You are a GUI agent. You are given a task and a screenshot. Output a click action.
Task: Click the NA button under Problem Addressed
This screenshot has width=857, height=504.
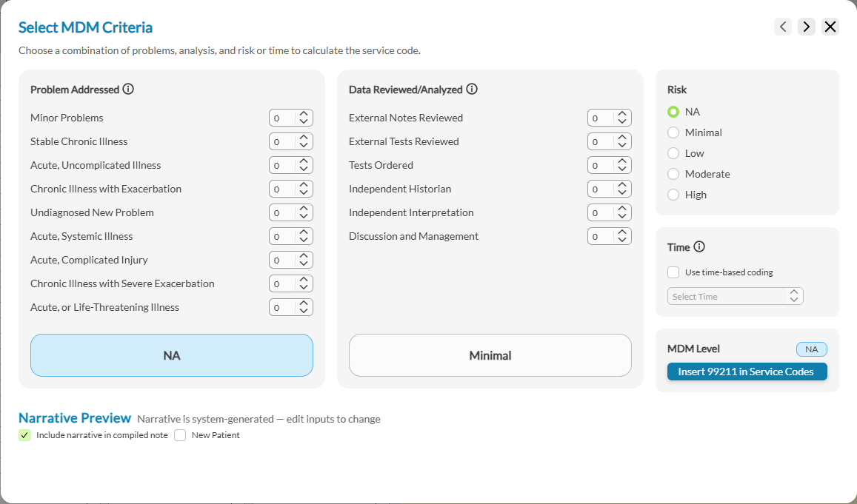(x=172, y=355)
